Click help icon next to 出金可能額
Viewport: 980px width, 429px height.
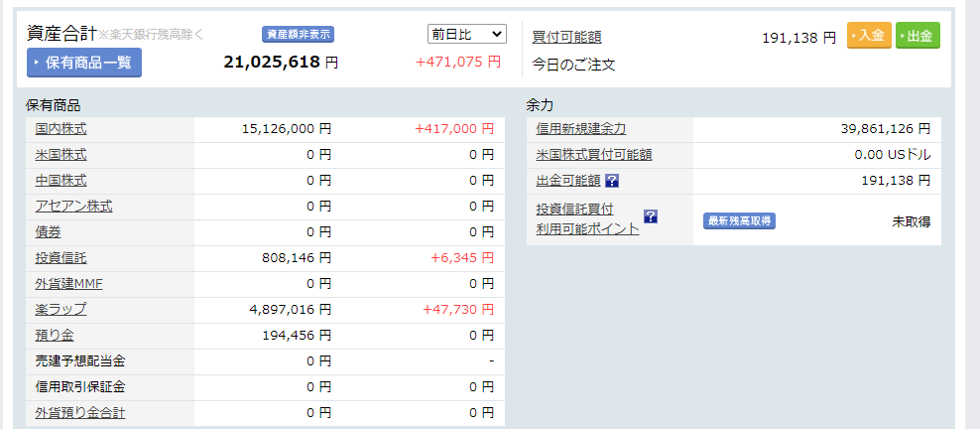click(612, 181)
